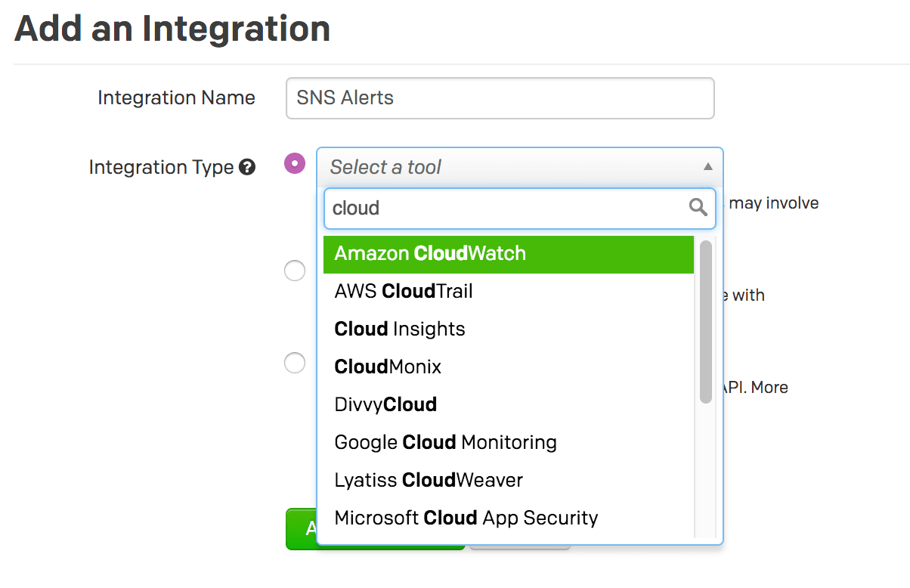Viewport: 910px width, 588px height.
Task: Click the tool search field containing 'cloud'
Action: pyautogui.click(x=520, y=209)
